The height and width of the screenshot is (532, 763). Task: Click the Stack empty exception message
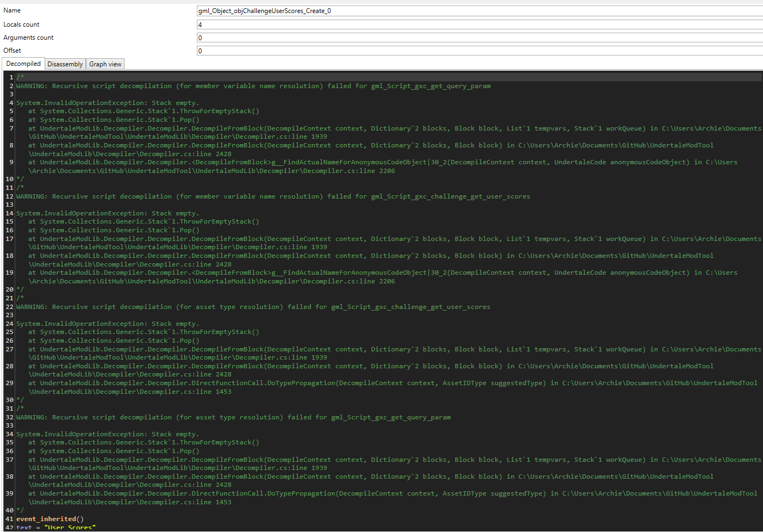(x=107, y=102)
